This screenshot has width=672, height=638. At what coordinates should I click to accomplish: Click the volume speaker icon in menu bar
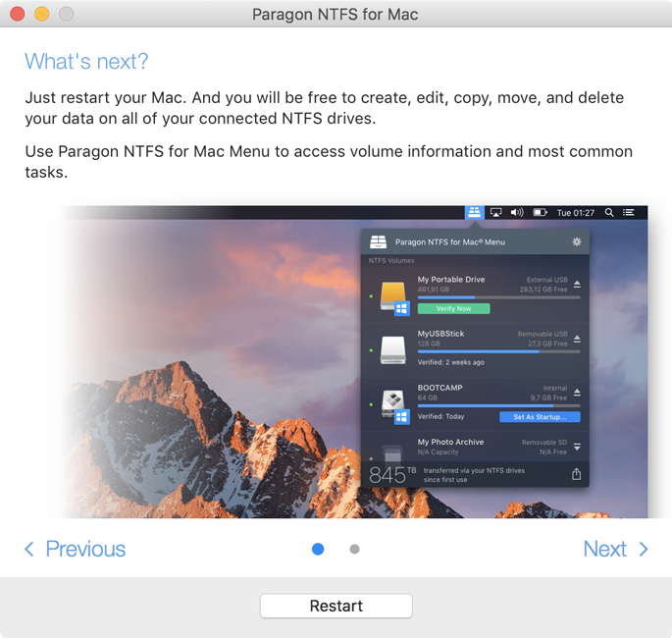(517, 213)
